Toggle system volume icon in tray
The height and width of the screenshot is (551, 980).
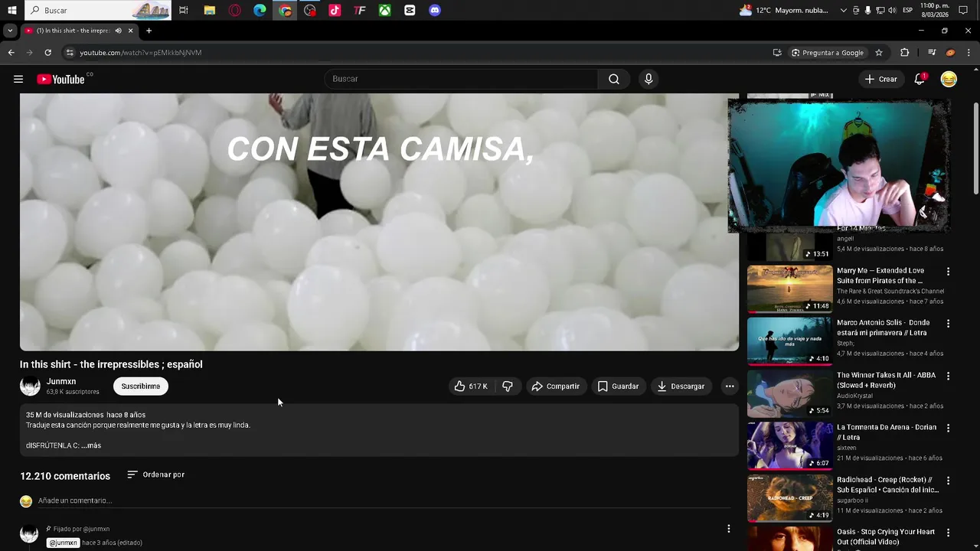(x=893, y=11)
